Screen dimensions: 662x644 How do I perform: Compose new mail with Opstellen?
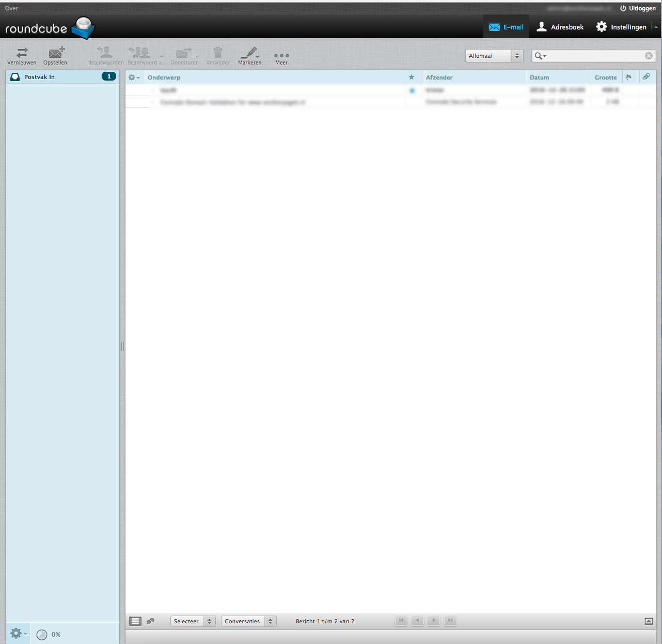click(55, 53)
